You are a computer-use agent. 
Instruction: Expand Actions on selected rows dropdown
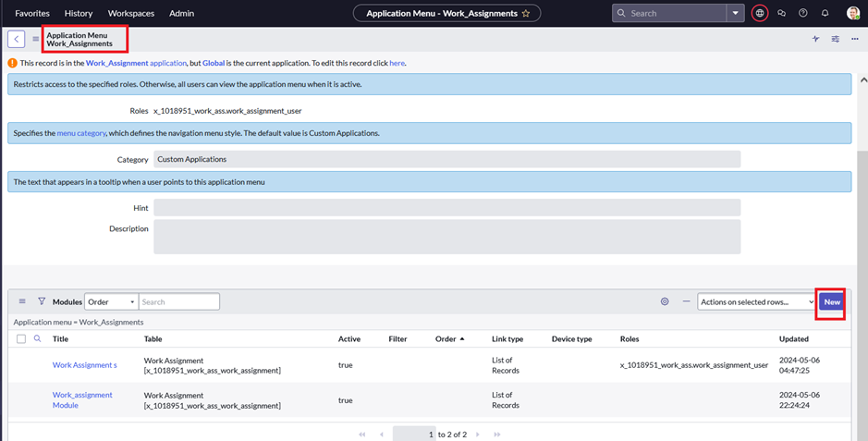point(756,301)
